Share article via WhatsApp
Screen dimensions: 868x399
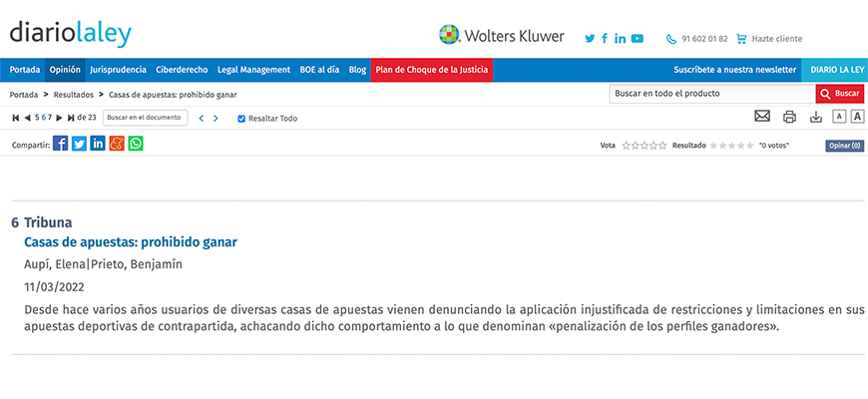click(136, 144)
